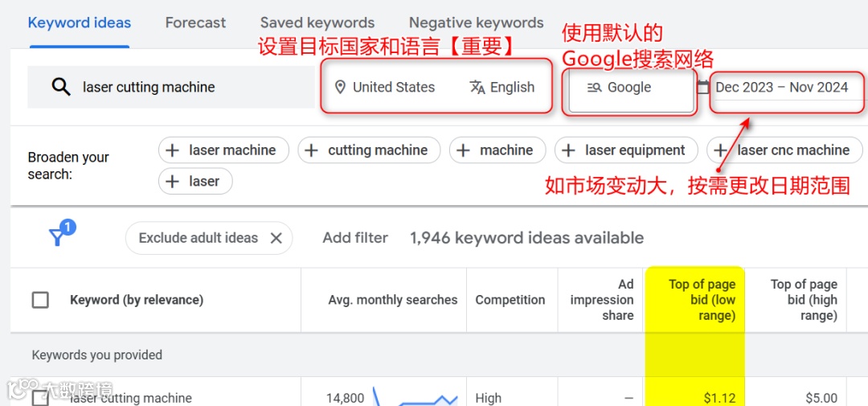The height and width of the screenshot is (406, 868).
Task: Click the 14,800 monthly searches value
Action: click(x=346, y=398)
